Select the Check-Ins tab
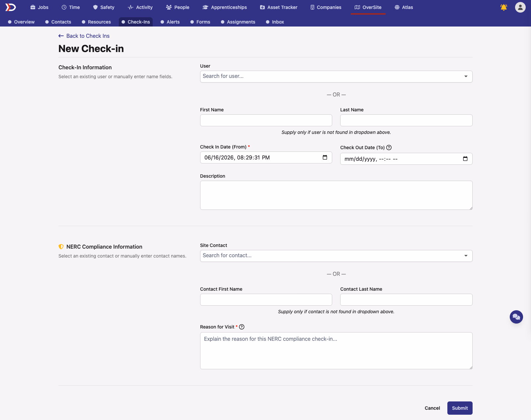Image resolution: width=531 pixels, height=420 pixels. click(136, 22)
